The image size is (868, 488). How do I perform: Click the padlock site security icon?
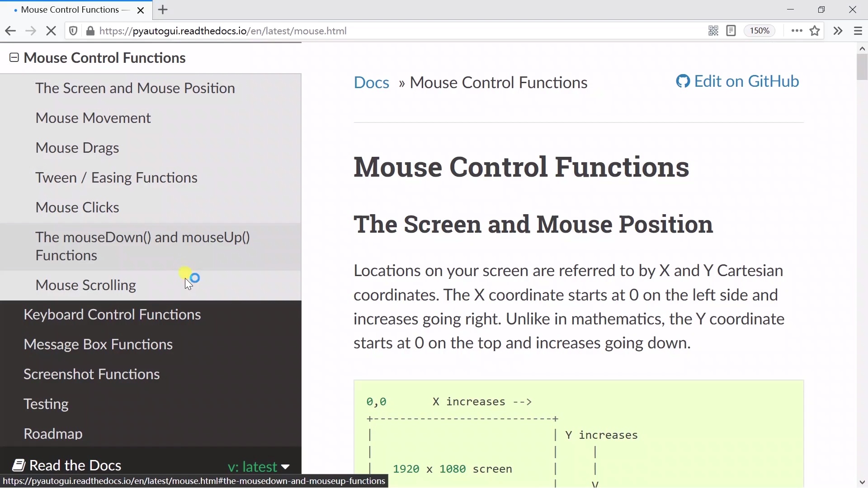90,31
